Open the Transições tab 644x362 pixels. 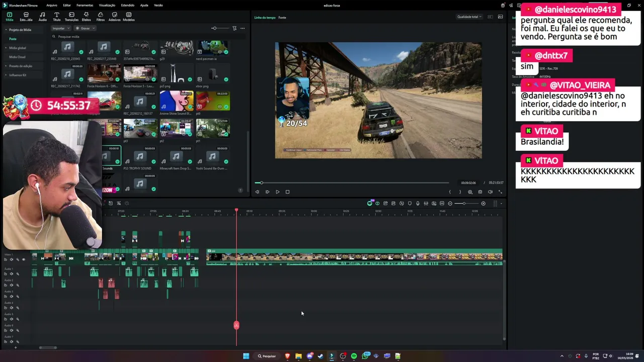pos(71,17)
